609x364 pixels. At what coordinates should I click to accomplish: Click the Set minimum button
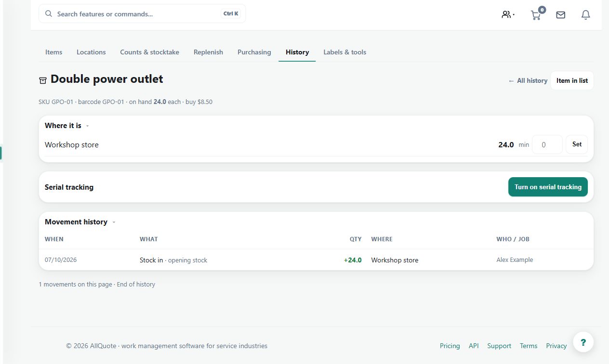pos(577,144)
